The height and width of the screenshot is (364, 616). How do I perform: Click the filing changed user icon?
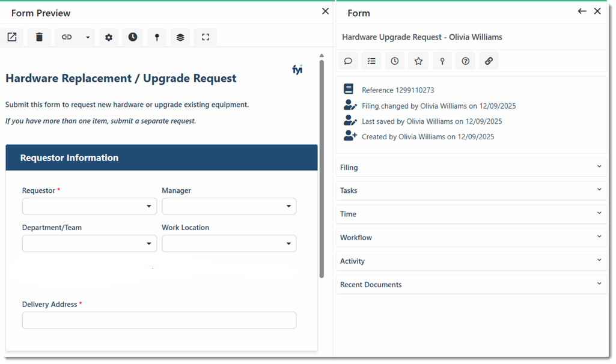[x=350, y=105]
